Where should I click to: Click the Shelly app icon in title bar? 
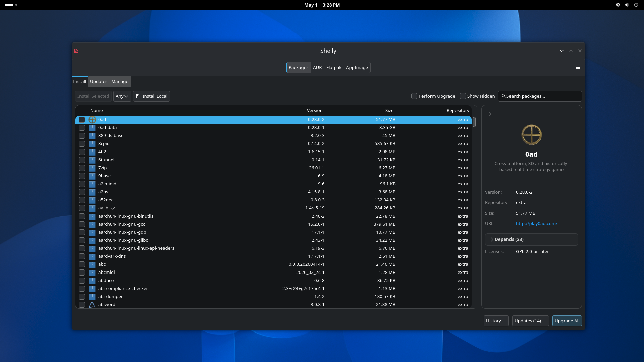pyautogui.click(x=76, y=51)
